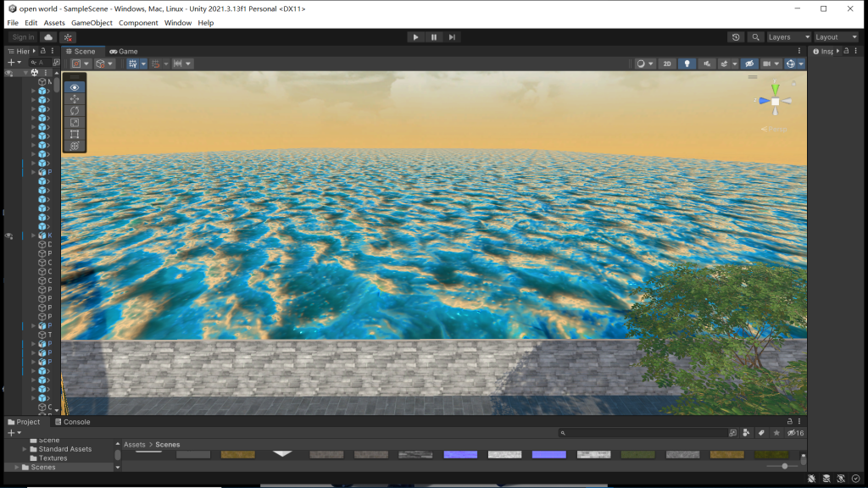868x488 pixels.
Task: Toggle scene lighting with the bulb icon
Action: point(687,64)
